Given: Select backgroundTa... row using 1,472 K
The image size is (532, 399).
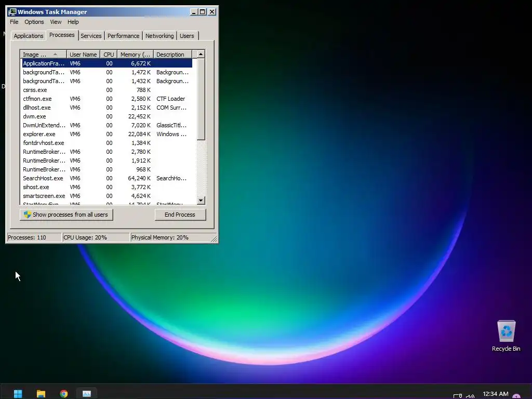Looking at the screenshot, I should pos(107,72).
